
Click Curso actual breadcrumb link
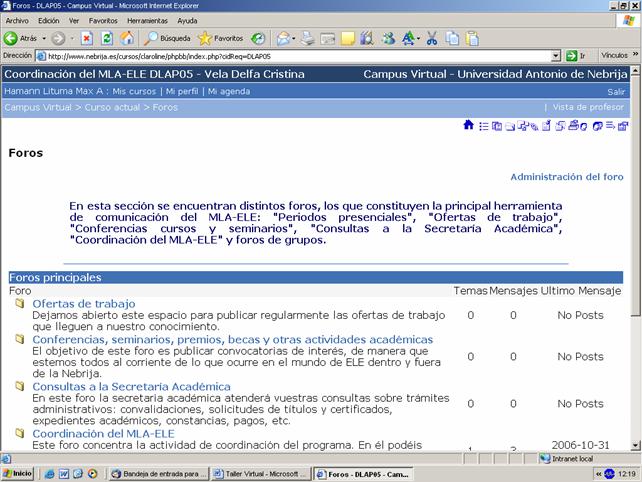pyautogui.click(x=112, y=107)
